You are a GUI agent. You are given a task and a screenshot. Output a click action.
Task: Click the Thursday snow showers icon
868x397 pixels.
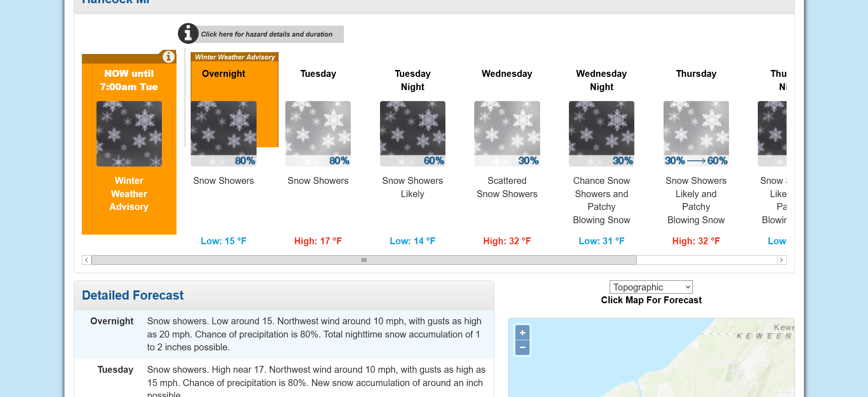[696, 133]
